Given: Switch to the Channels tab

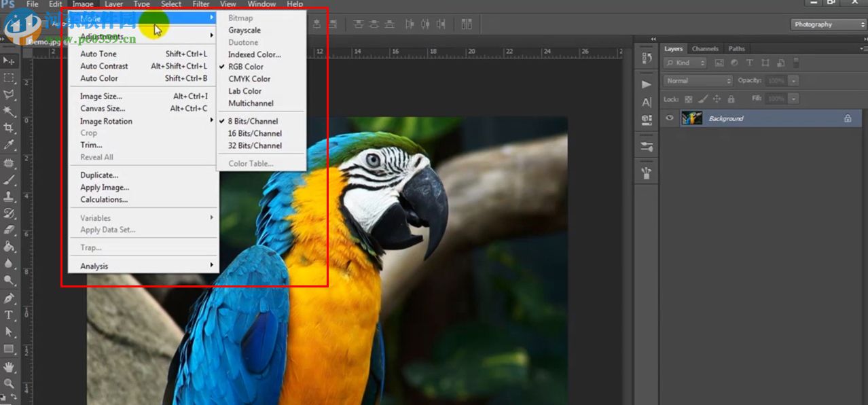Looking at the screenshot, I should pos(705,49).
